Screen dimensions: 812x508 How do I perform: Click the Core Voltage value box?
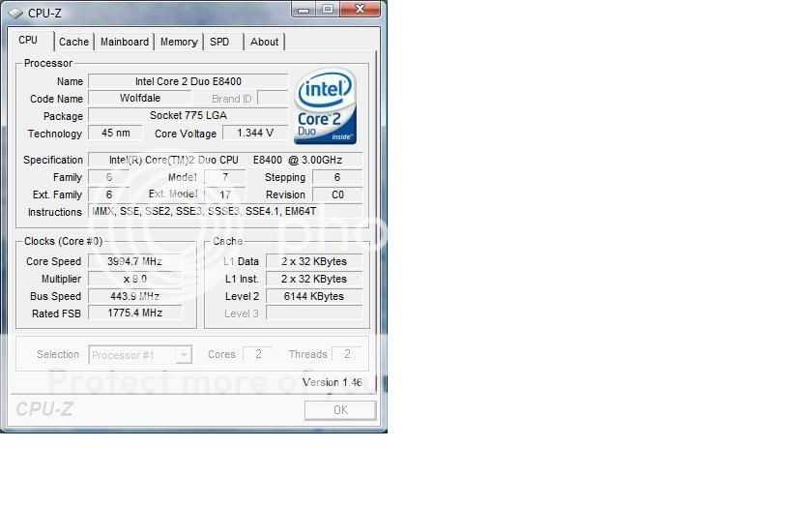click(x=255, y=133)
